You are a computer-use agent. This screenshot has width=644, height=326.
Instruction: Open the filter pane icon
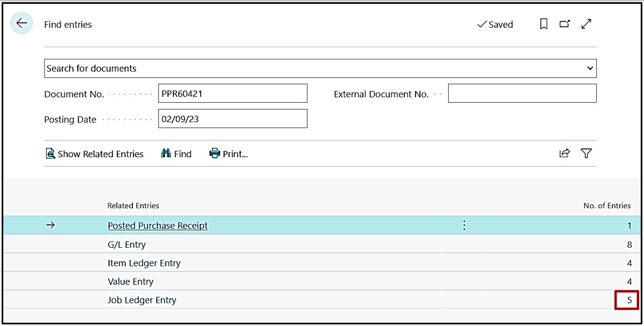pos(586,154)
